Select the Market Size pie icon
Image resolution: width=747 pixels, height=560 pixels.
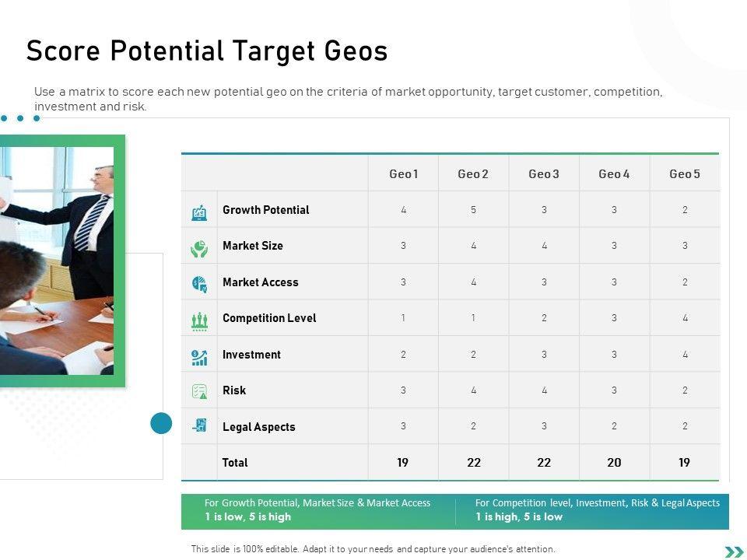pos(199,248)
